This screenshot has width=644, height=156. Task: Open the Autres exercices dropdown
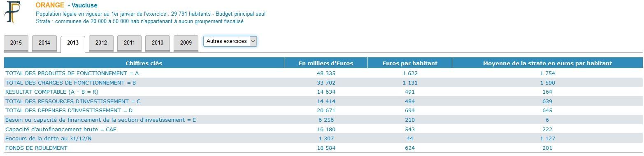tap(230, 41)
